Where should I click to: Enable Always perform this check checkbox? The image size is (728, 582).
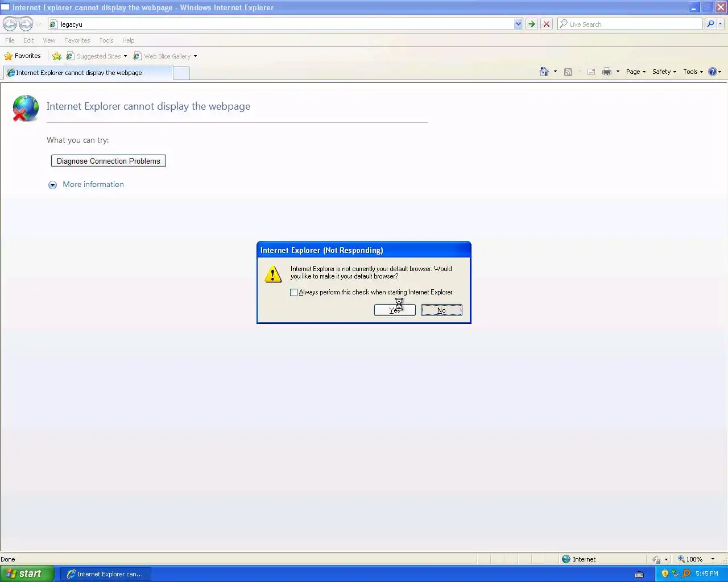click(293, 292)
